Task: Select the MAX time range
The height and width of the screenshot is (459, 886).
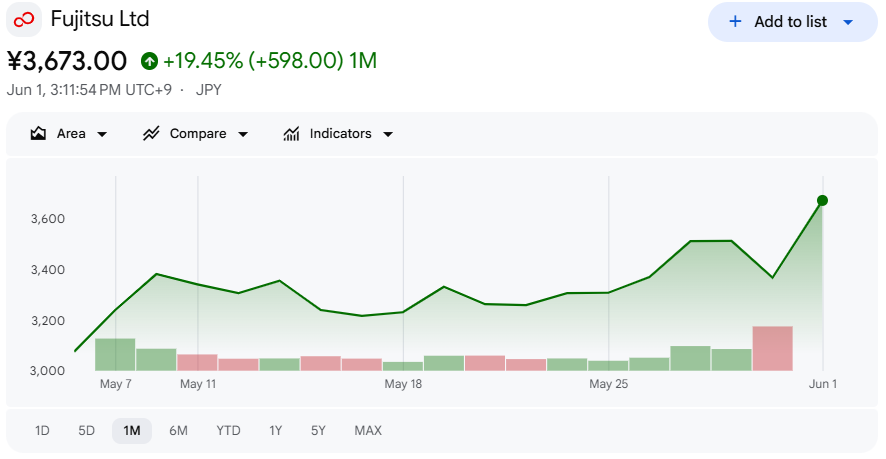Action: 368,431
